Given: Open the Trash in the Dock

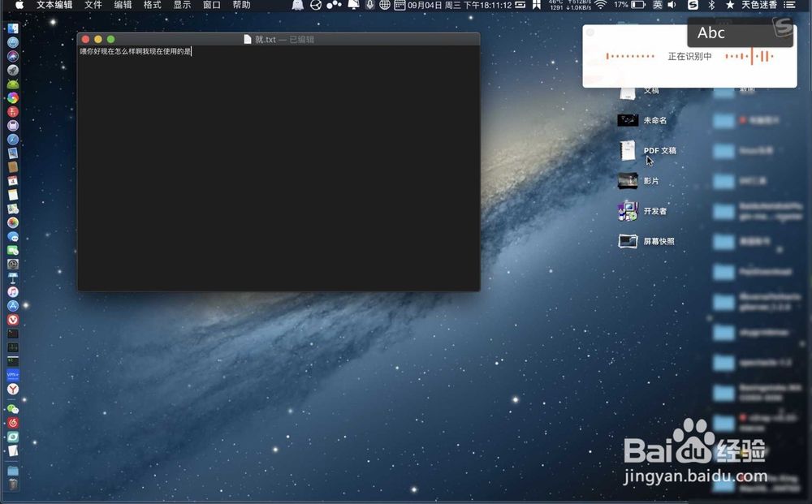Looking at the screenshot, I should tap(13, 485).
